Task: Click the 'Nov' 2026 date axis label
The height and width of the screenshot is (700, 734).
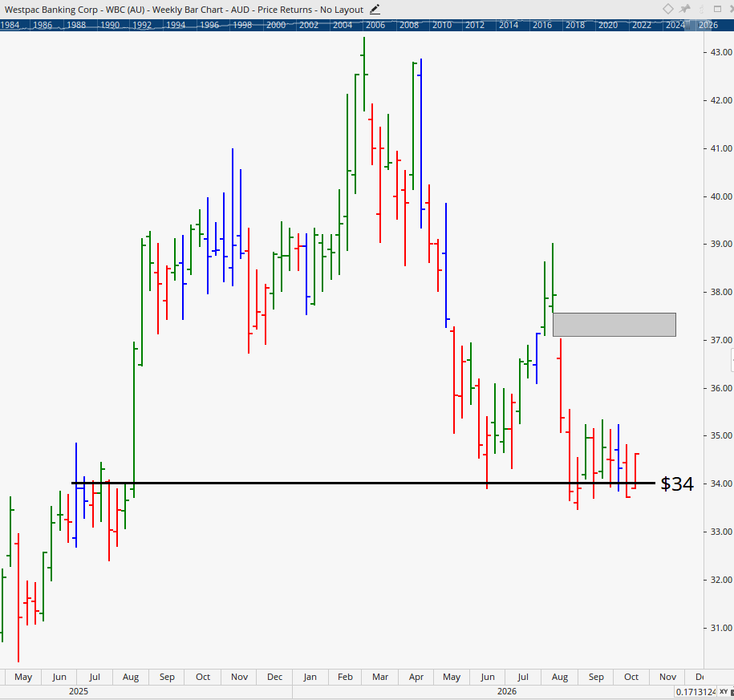Action: point(667,677)
